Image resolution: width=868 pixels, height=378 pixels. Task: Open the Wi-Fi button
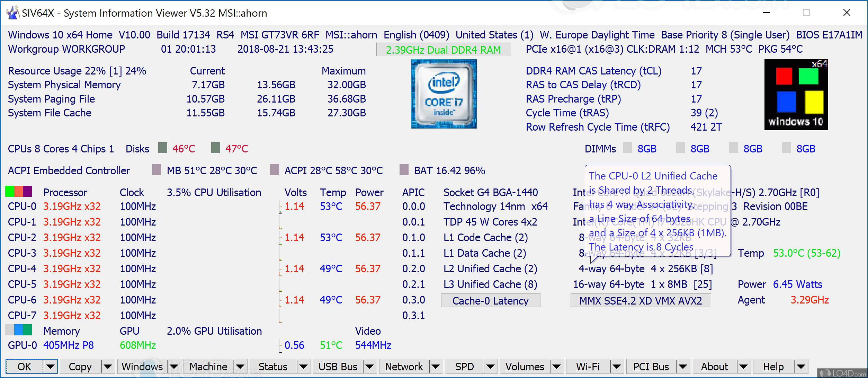tap(588, 367)
